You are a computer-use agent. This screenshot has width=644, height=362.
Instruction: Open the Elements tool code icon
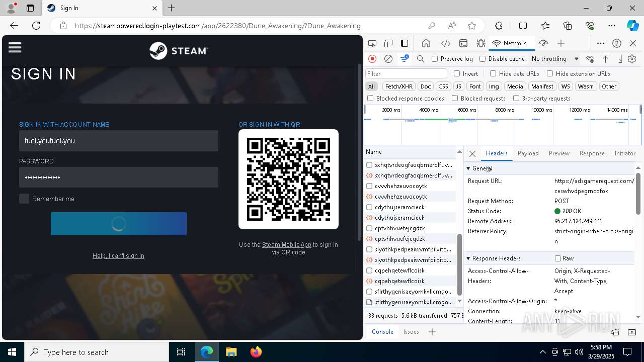[445, 43]
